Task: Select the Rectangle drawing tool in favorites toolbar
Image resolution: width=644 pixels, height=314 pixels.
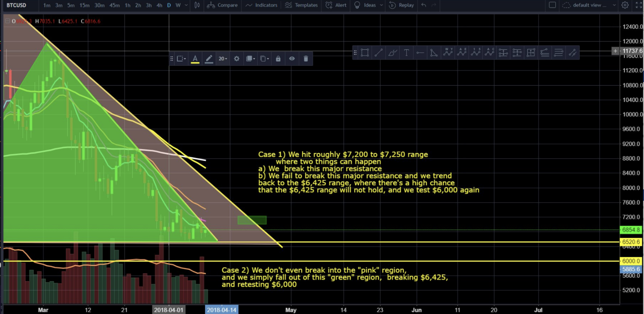Action: [365, 53]
